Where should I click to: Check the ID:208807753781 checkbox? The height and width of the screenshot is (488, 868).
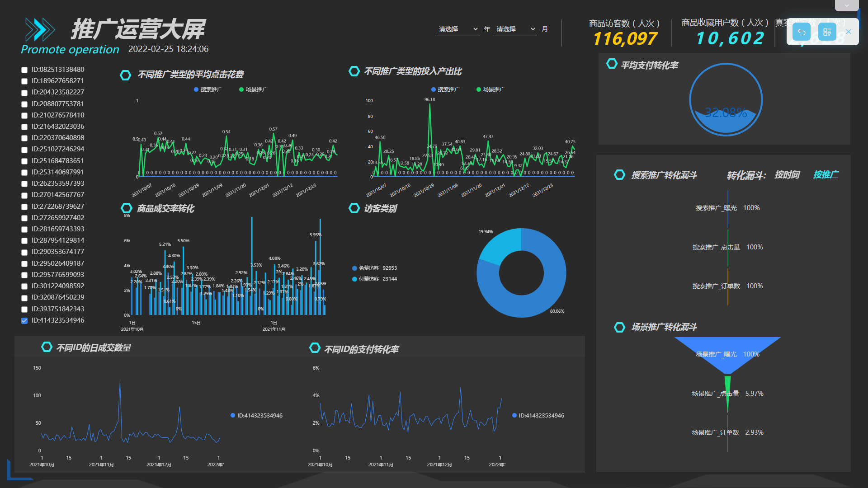[24, 104]
